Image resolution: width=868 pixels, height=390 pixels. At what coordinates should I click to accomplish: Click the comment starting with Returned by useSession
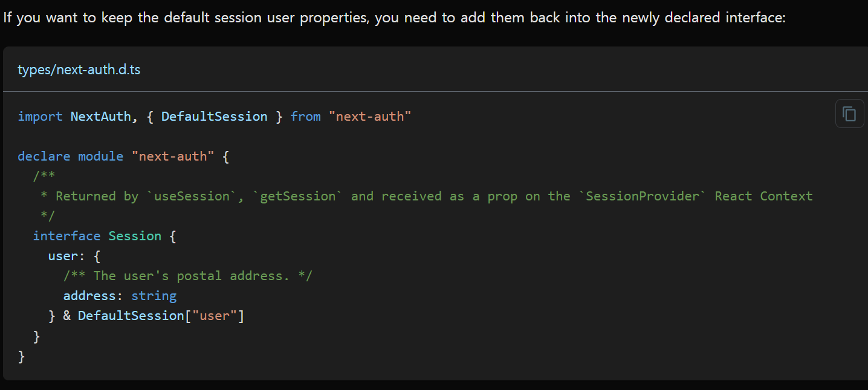426,196
